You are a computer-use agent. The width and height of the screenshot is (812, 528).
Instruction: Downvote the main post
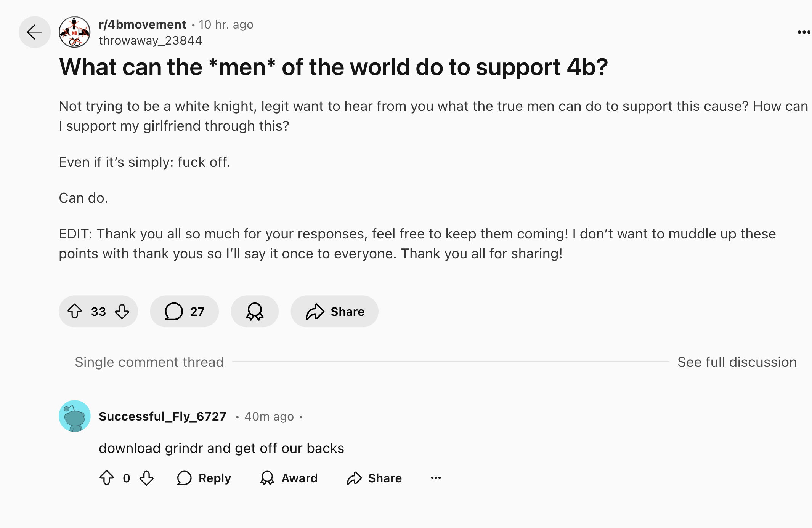pyautogui.click(x=122, y=311)
